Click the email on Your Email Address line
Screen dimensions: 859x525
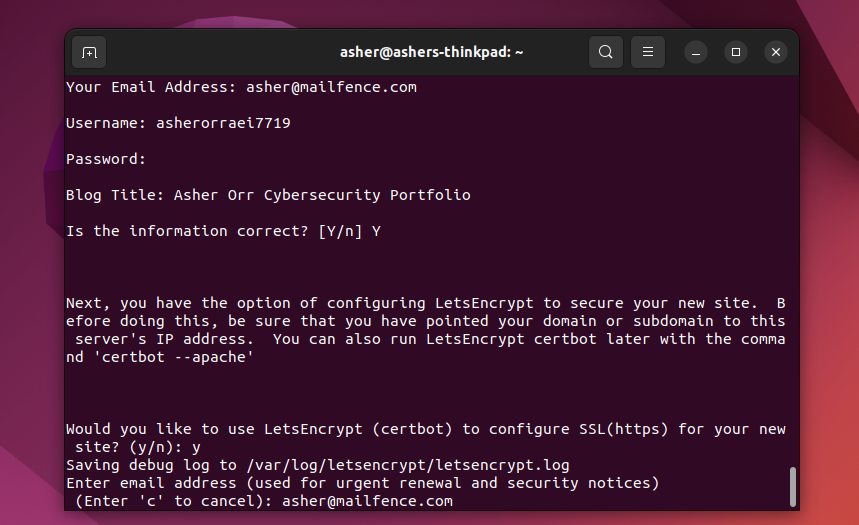pos(331,87)
